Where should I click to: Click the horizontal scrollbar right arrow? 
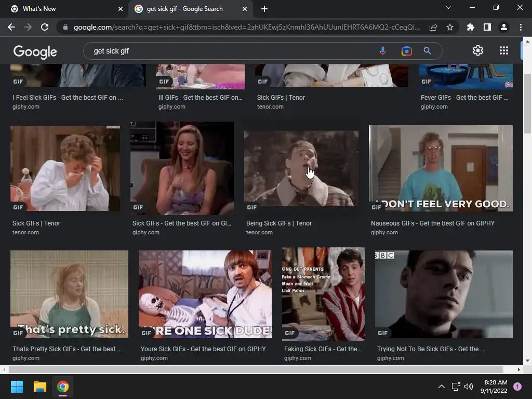pyautogui.click(x=519, y=369)
